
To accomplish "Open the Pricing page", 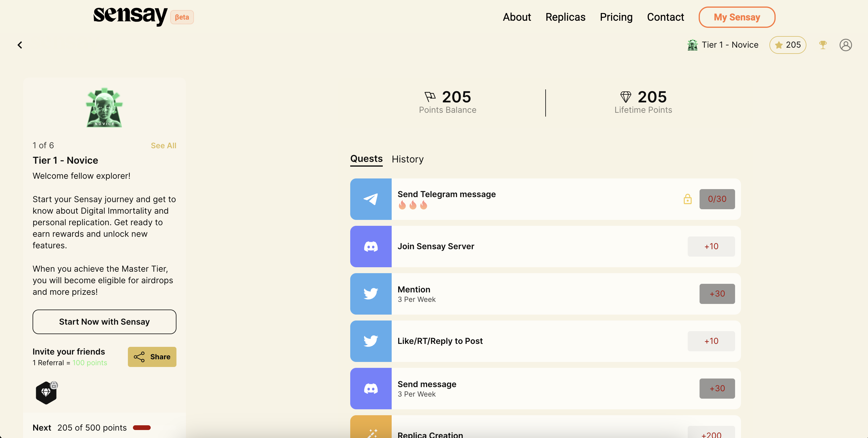I will click(616, 17).
